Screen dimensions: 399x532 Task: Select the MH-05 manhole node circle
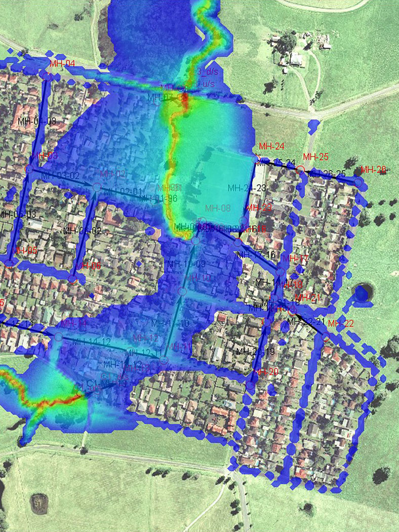point(10,263)
